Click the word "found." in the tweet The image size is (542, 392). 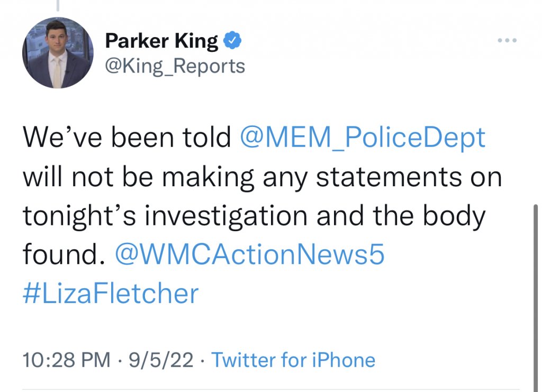[x=61, y=255]
